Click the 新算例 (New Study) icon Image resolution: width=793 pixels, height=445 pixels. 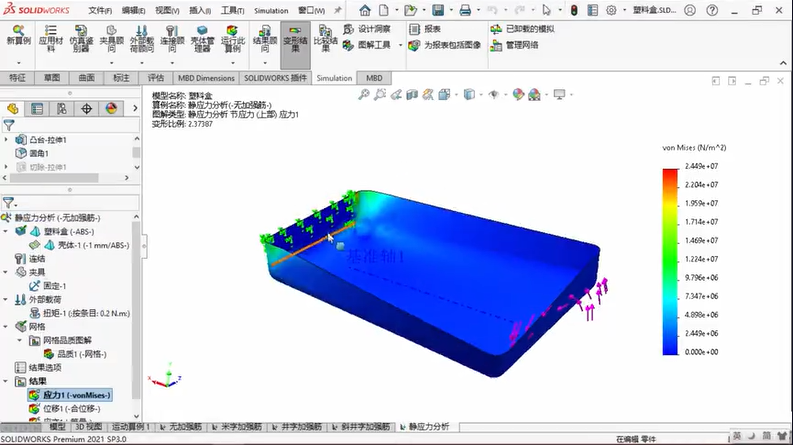pyautogui.click(x=18, y=40)
